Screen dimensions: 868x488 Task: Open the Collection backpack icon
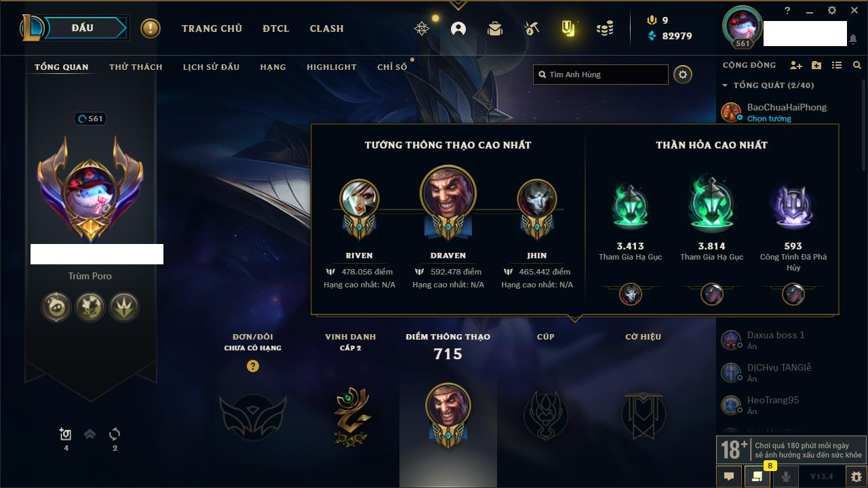(495, 28)
